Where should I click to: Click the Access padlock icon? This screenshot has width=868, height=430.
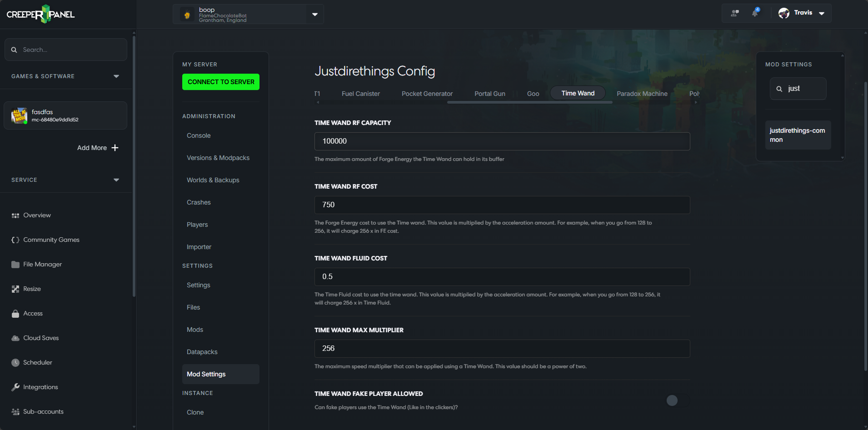[15, 314]
